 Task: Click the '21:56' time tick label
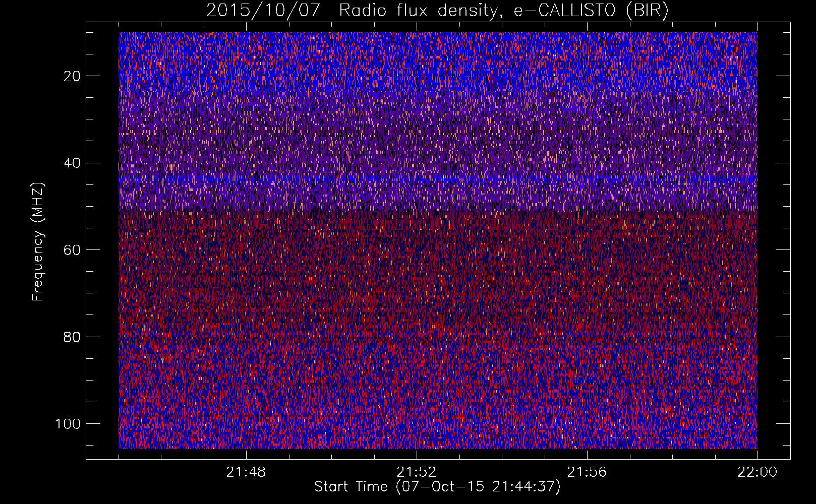pyautogui.click(x=587, y=472)
